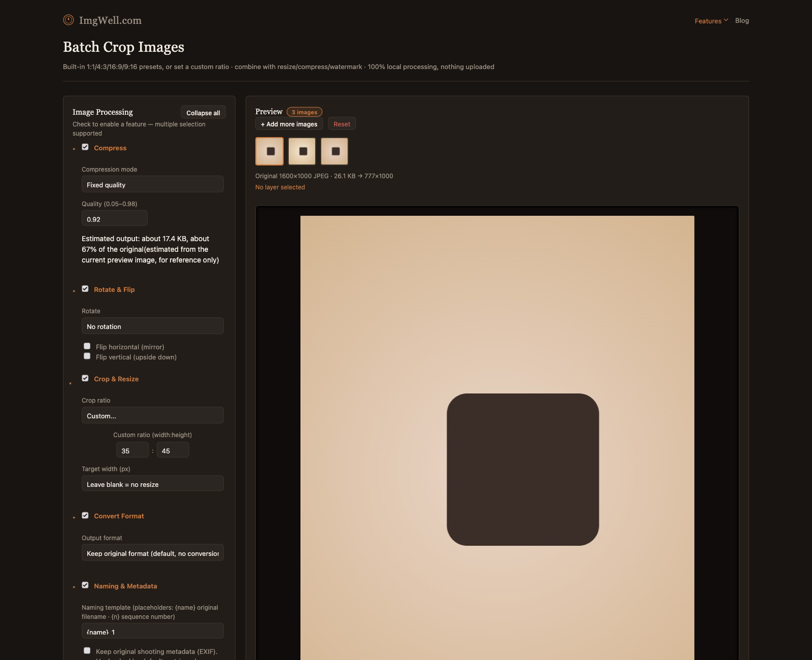Click the Features dropdown chevron
The image size is (812, 660).
(x=726, y=20)
